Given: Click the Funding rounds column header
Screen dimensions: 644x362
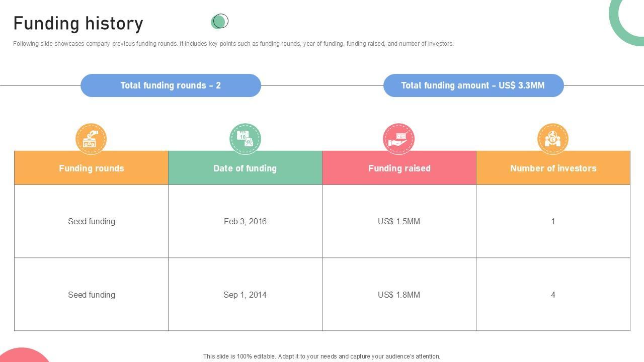Looking at the screenshot, I should pyautogui.click(x=91, y=168).
